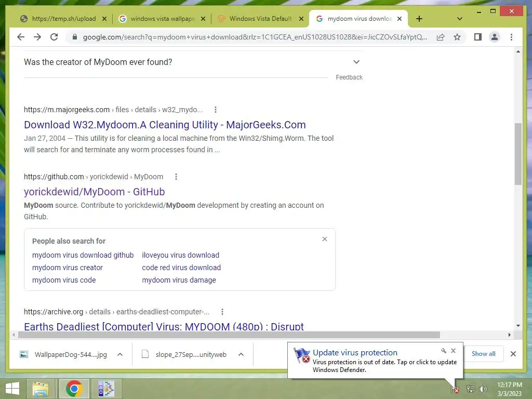Click the scroll down arrow
This screenshot has width=532, height=399.
pos(518,326)
